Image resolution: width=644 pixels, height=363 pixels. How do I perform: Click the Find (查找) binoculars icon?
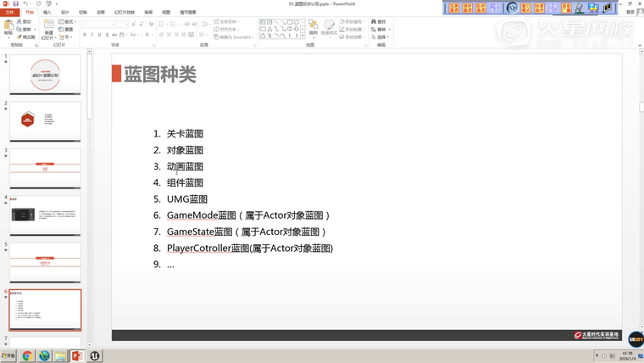[x=374, y=22]
